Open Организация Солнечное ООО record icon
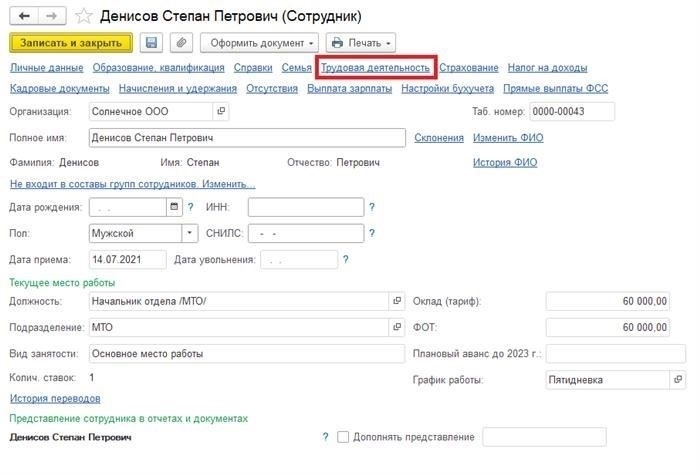700x475 pixels. [x=221, y=111]
